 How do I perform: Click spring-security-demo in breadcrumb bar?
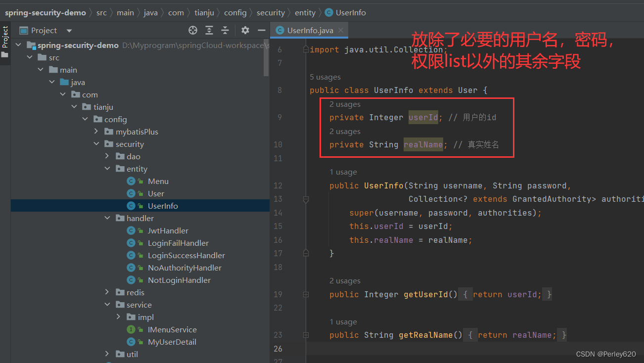point(46,12)
